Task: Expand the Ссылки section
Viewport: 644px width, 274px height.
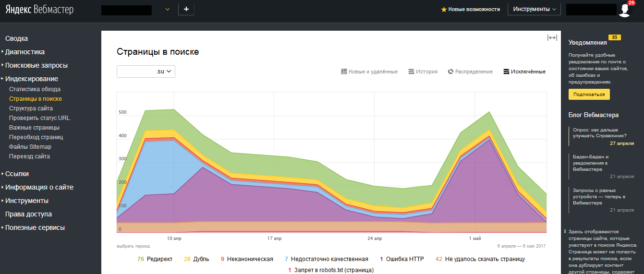Action: point(17,174)
